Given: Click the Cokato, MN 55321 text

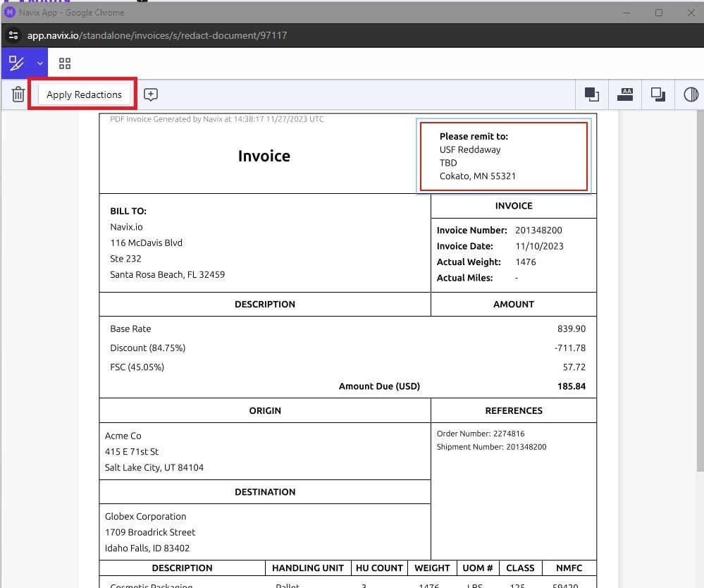Looking at the screenshot, I should point(477,176).
